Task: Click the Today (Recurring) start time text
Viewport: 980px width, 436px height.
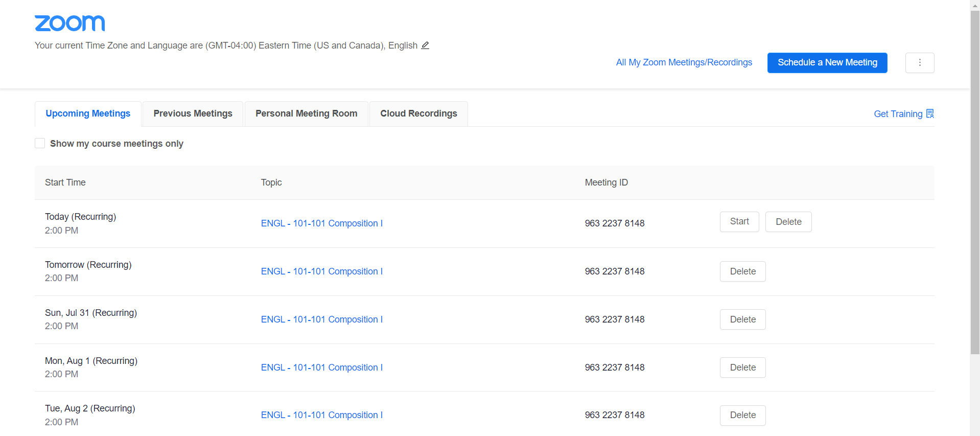Action: tap(81, 217)
